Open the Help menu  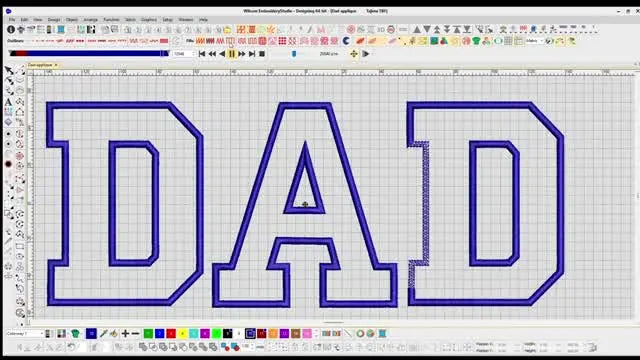(203, 20)
